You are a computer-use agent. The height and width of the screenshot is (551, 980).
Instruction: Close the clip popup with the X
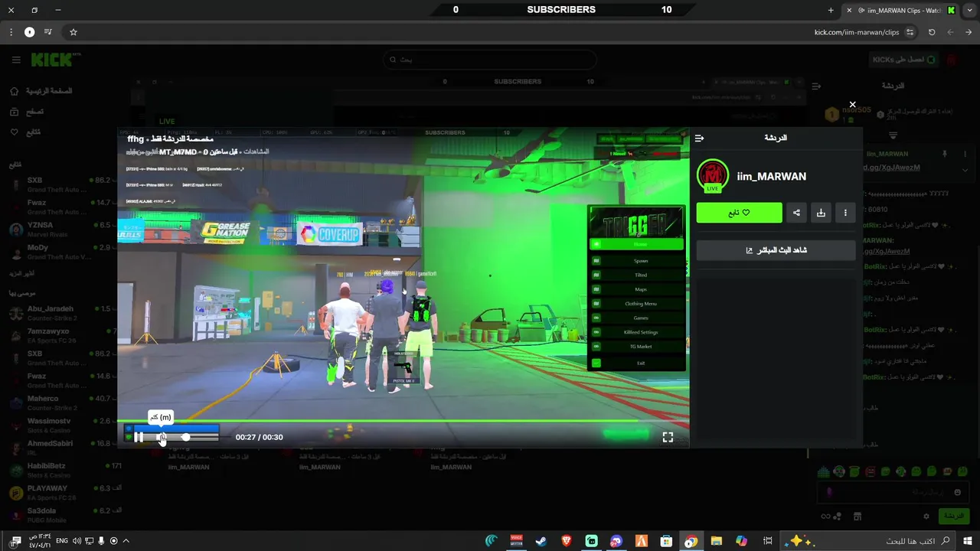(x=852, y=104)
